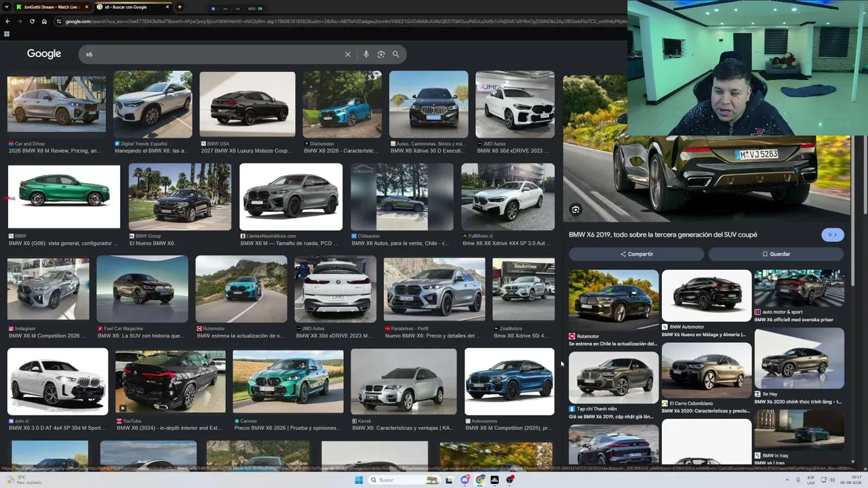
Task: Open the tab search dropdown arrow
Action: coord(7,7)
